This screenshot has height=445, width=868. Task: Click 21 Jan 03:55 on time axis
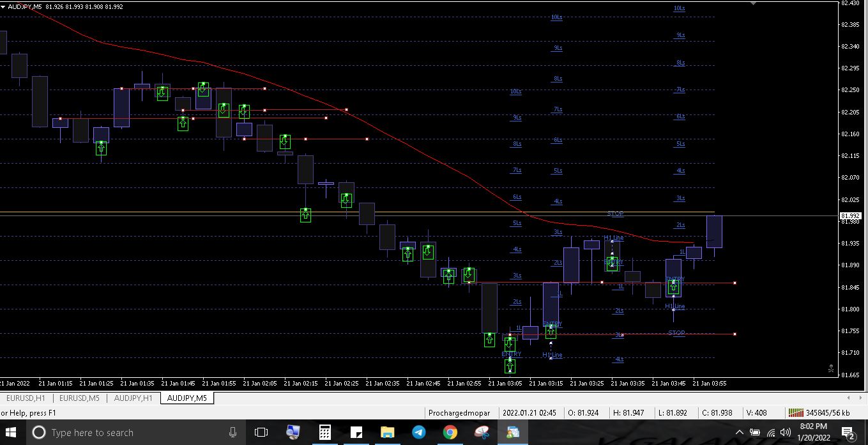(x=709, y=384)
